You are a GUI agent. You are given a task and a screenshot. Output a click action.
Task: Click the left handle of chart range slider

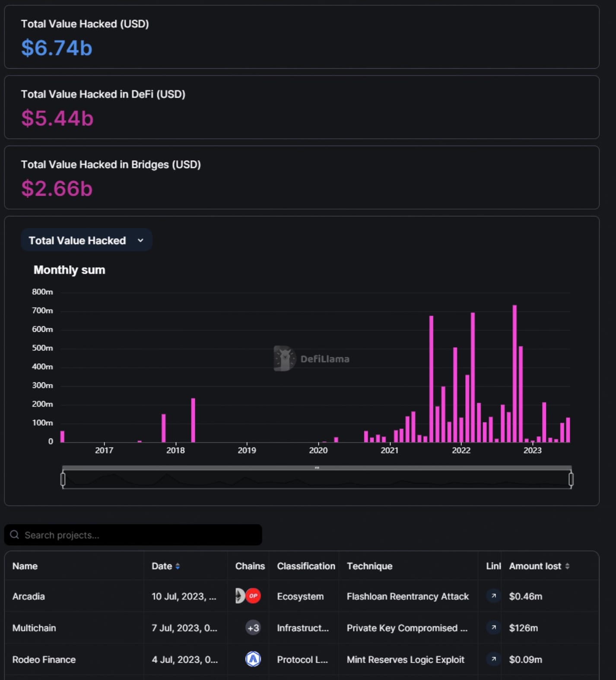coord(63,479)
